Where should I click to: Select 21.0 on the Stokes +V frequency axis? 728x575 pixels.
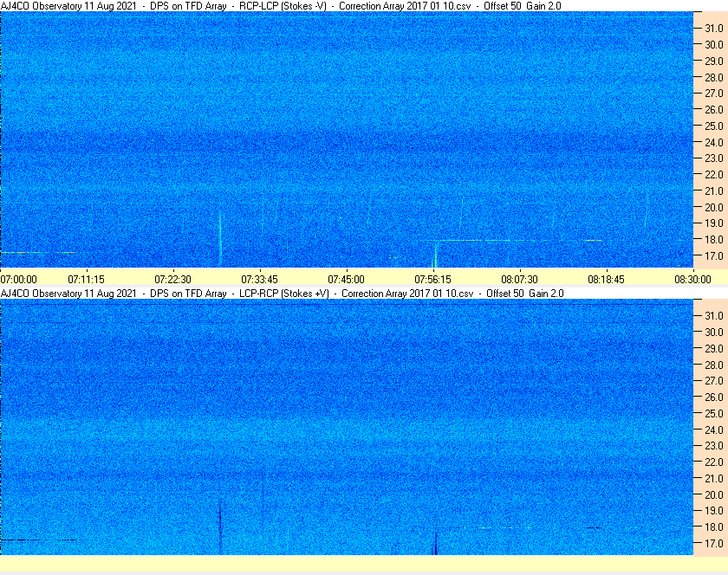coord(714,478)
